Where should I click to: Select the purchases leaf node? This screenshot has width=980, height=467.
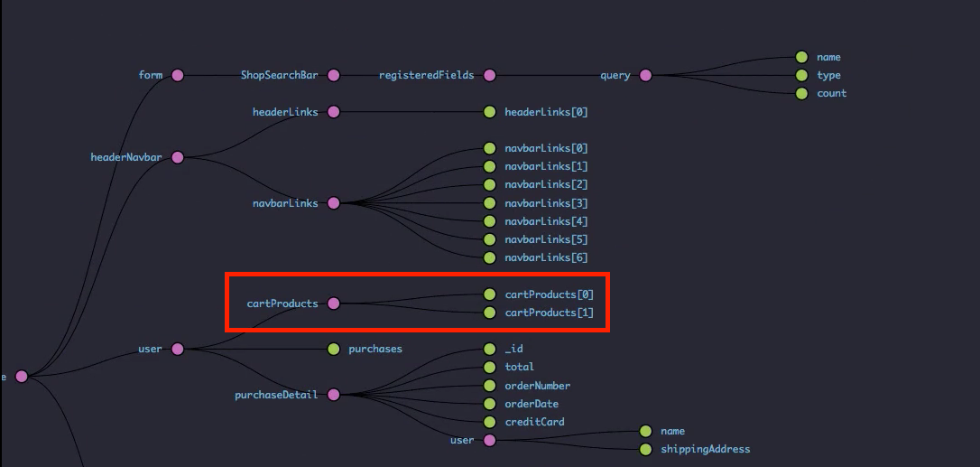334,349
